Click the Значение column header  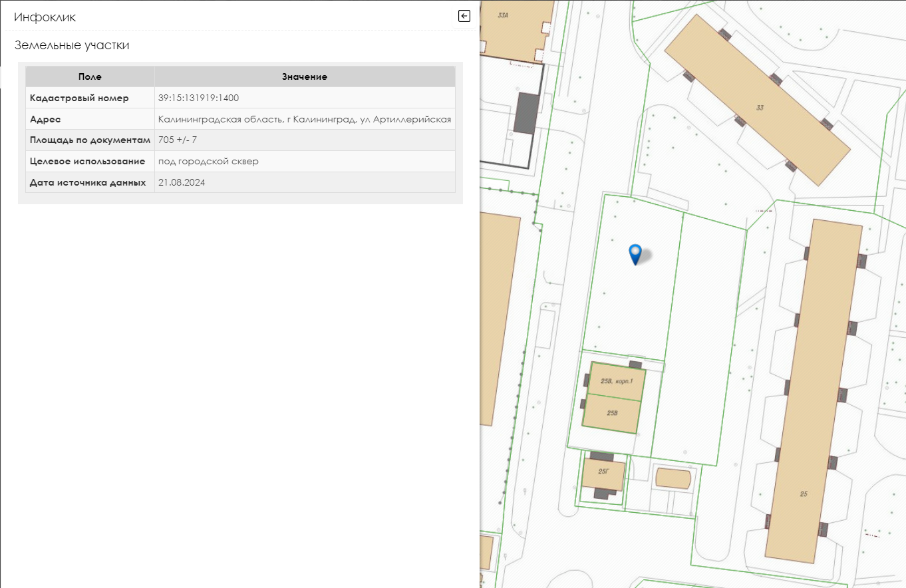click(304, 76)
